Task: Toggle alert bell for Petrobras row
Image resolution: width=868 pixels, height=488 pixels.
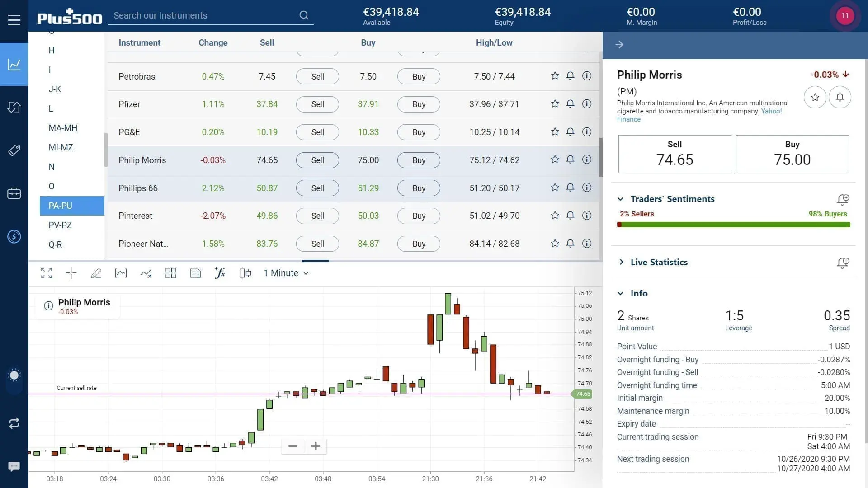Action: pyautogui.click(x=571, y=76)
